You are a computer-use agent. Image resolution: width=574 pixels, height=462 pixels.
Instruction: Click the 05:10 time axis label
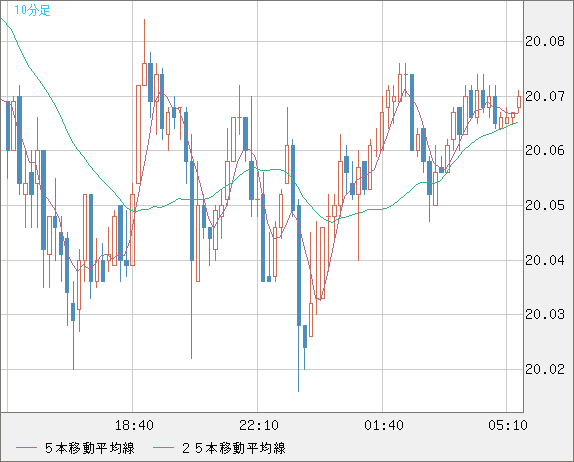click(x=508, y=425)
